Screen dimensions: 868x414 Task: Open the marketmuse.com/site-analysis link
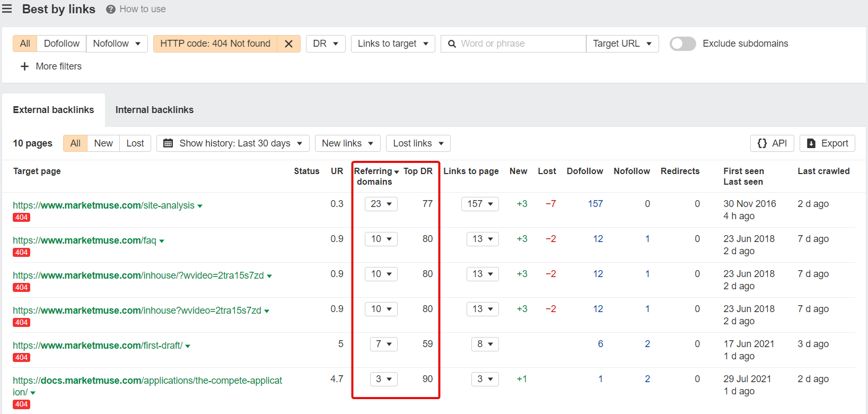103,205
